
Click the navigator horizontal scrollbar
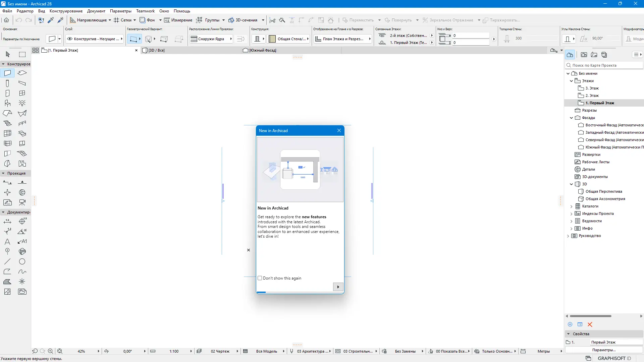pyautogui.click(x=590, y=316)
